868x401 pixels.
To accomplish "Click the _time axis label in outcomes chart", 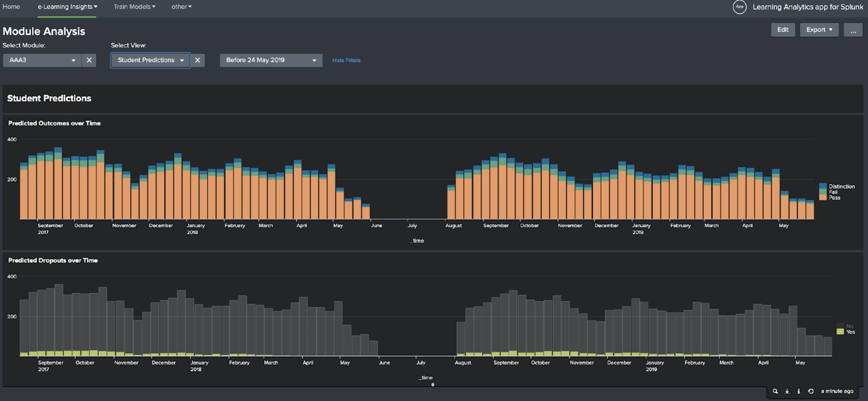I will click(417, 241).
